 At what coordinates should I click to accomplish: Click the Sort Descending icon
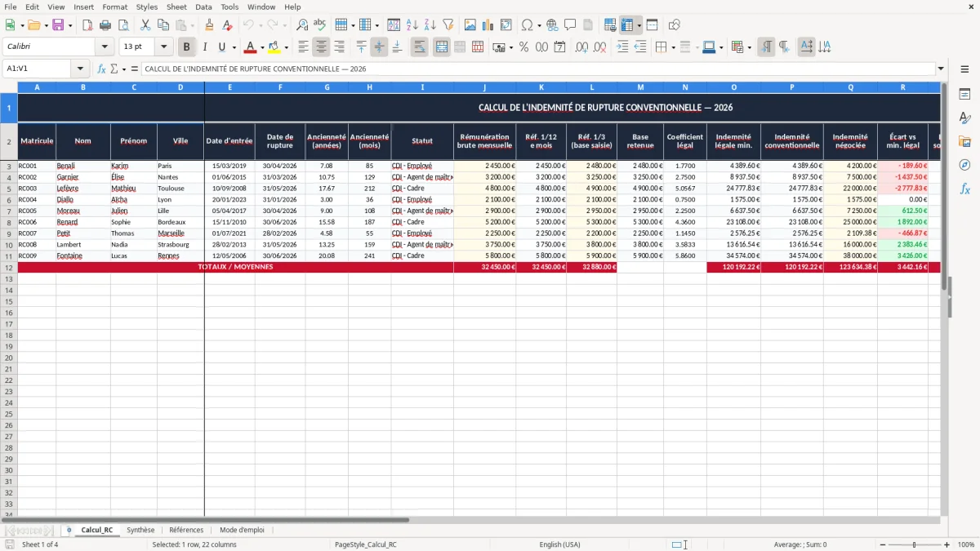(430, 25)
